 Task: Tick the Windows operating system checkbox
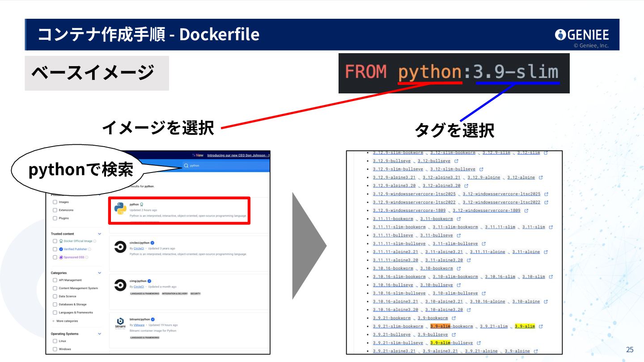pos(55,349)
